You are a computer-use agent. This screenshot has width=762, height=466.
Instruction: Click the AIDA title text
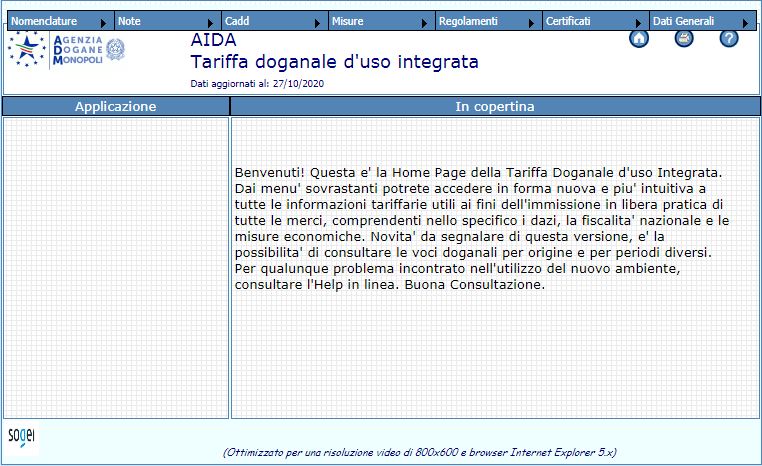pos(213,40)
